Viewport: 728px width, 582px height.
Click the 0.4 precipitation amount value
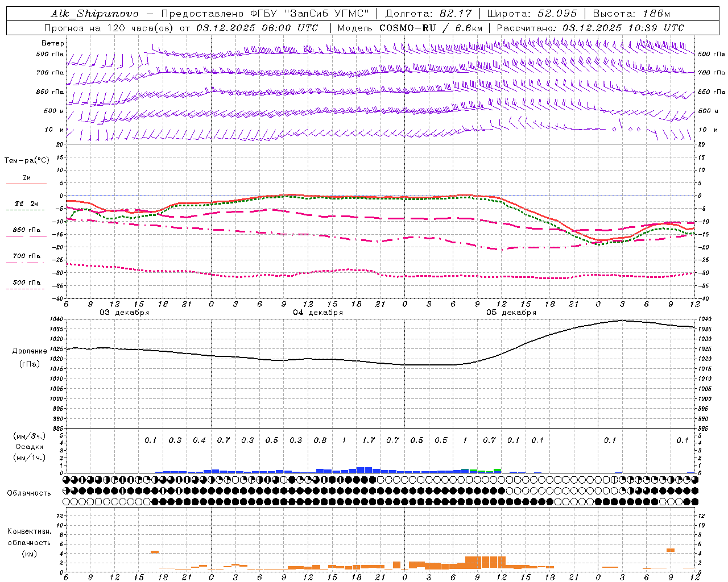(x=199, y=440)
